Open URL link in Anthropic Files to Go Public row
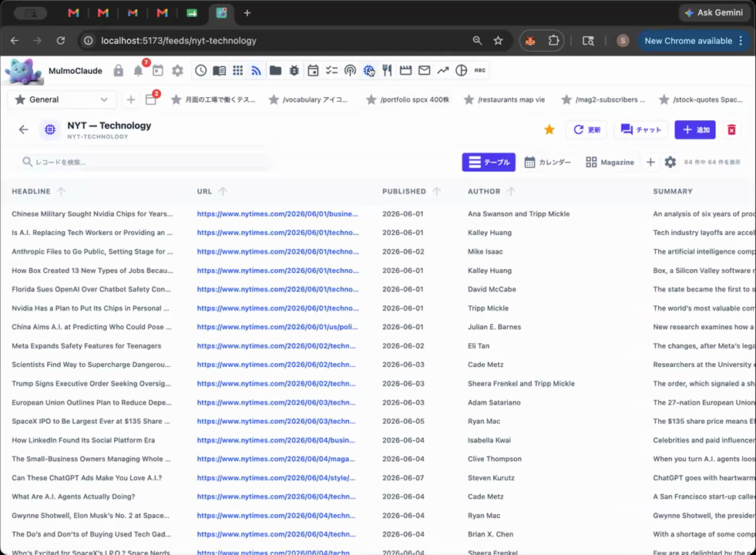Viewport: 756px width, 555px height. tap(277, 251)
